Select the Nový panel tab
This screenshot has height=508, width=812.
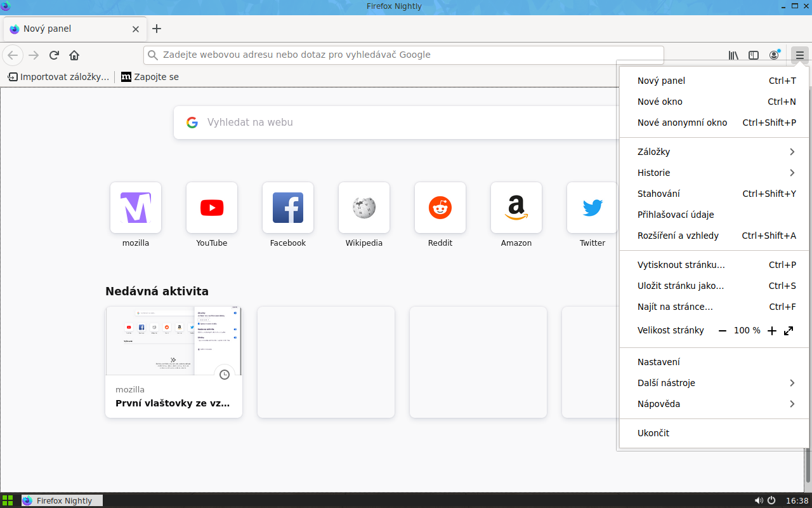click(x=74, y=29)
